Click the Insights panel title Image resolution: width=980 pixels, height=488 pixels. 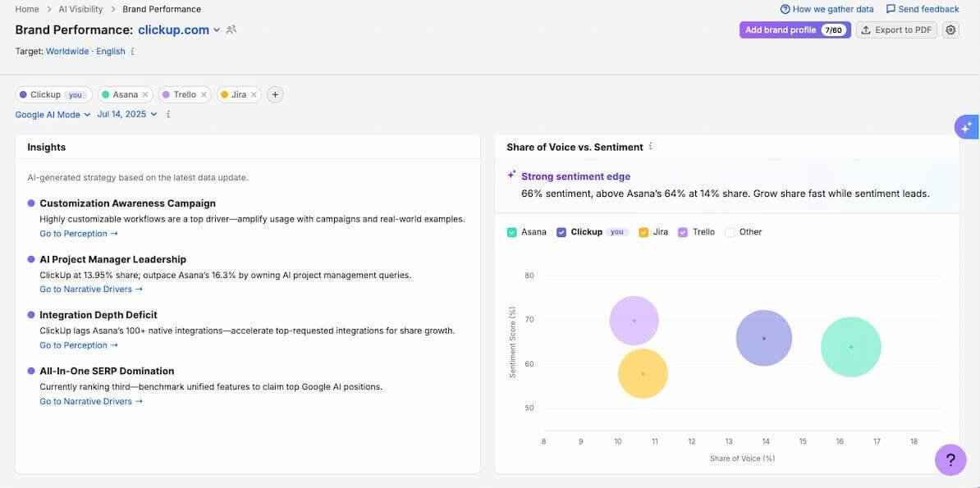tap(46, 148)
